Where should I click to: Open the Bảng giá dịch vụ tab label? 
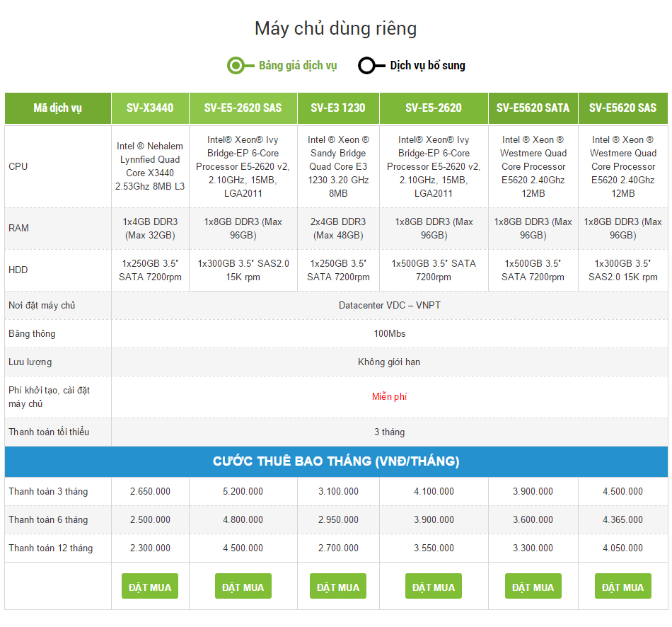pos(298,66)
